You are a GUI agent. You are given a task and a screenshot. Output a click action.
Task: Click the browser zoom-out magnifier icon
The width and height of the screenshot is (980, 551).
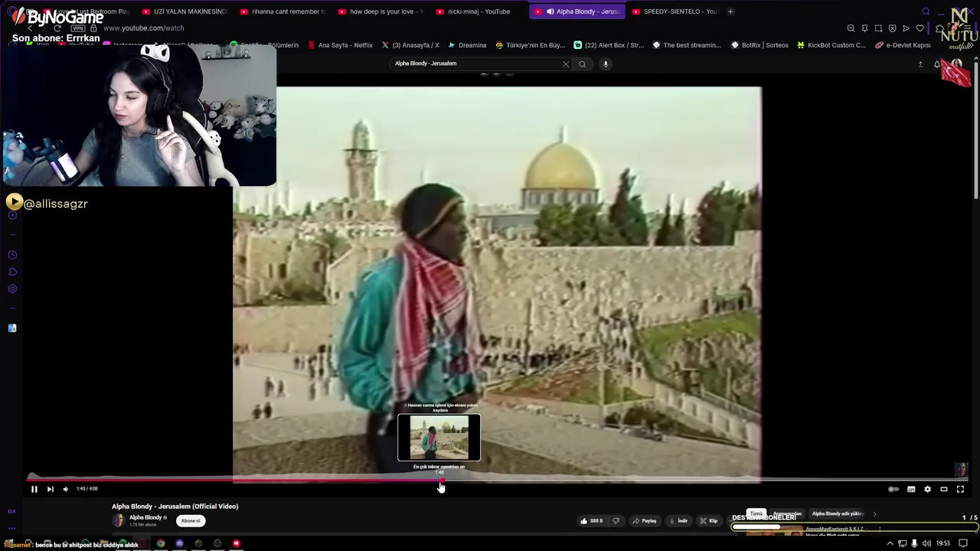[x=851, y=28]
